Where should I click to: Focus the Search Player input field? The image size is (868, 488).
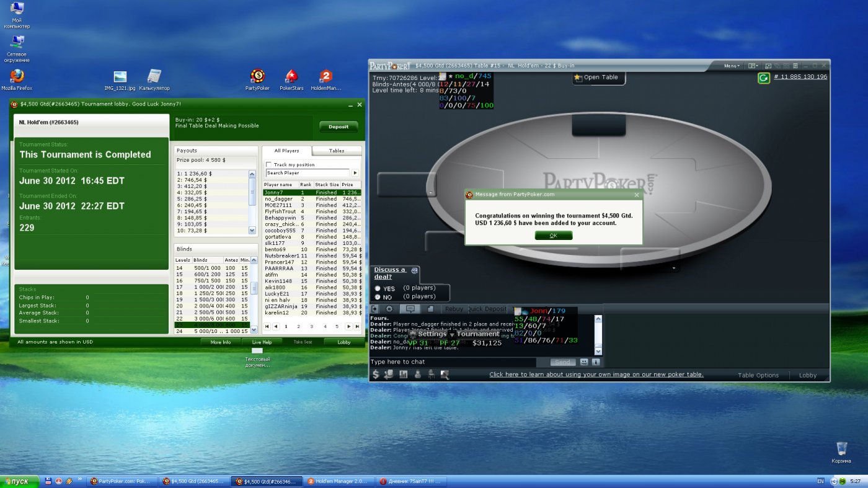(x=308, y=173)
